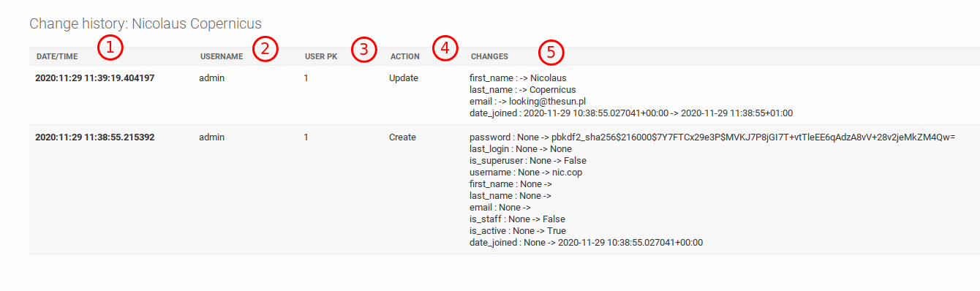The height and width of the screenshot is (291, 980).
Task: Click the last_login : None -> None line
Action: click(521, 148)
